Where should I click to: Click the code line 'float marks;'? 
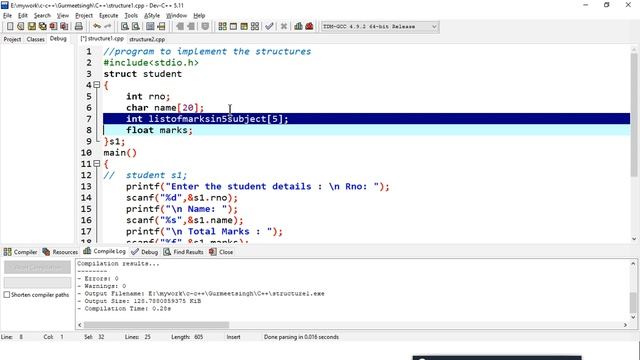[x=159, y=130]
